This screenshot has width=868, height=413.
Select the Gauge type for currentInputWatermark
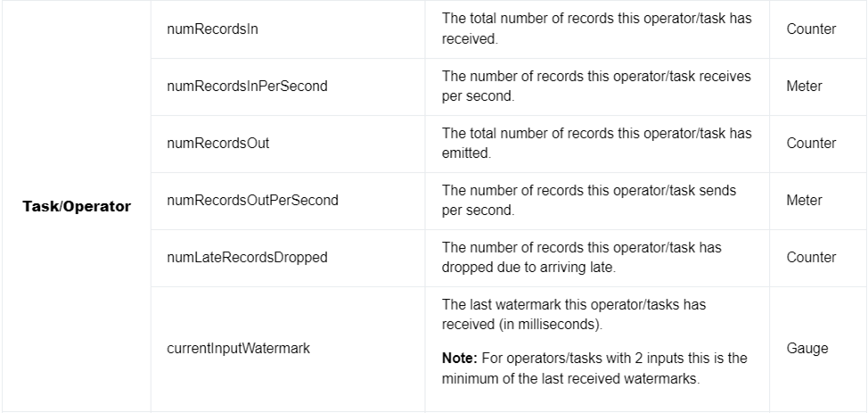tap(807, 349)
